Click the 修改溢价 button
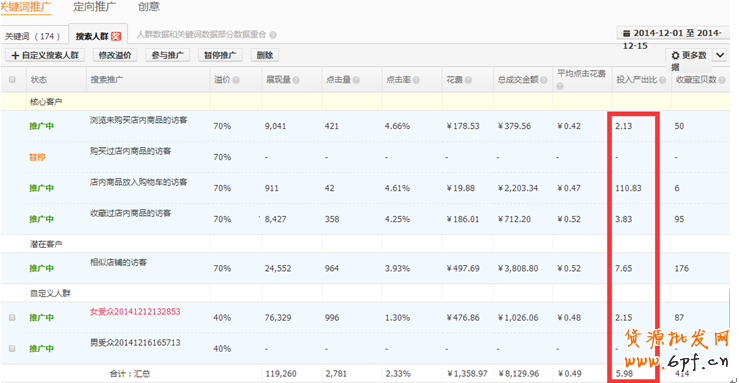Screen dimensions: 739x383 pos(115,55)
